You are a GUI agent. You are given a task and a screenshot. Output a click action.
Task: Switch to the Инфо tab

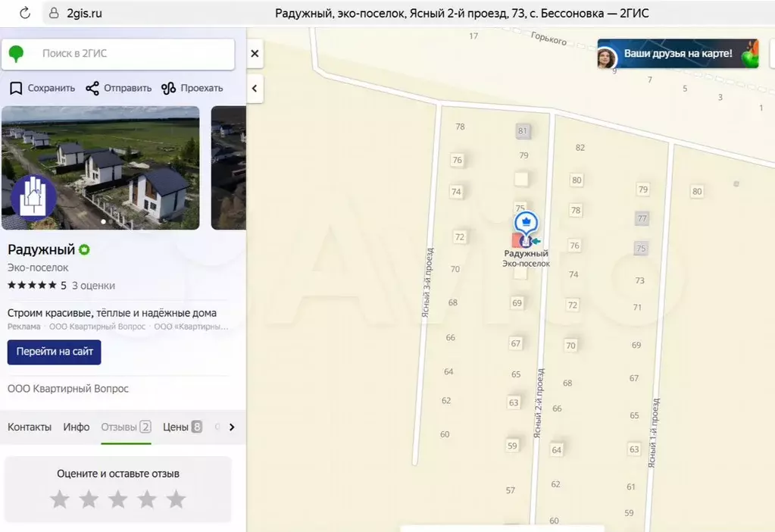pos(76,427)
